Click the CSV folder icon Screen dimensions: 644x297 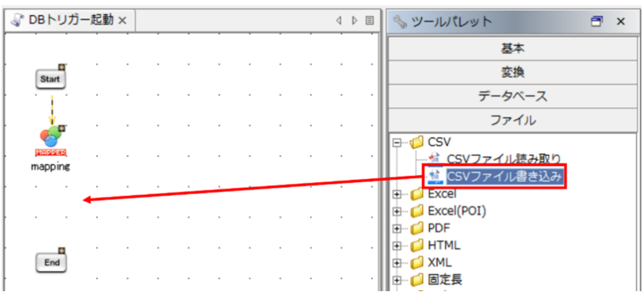pos(416,142)
